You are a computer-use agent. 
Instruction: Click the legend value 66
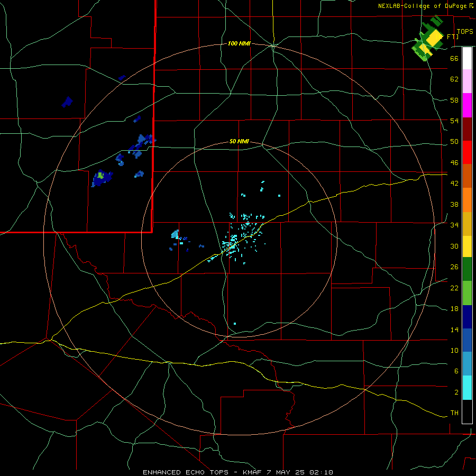tap(454, 59)
